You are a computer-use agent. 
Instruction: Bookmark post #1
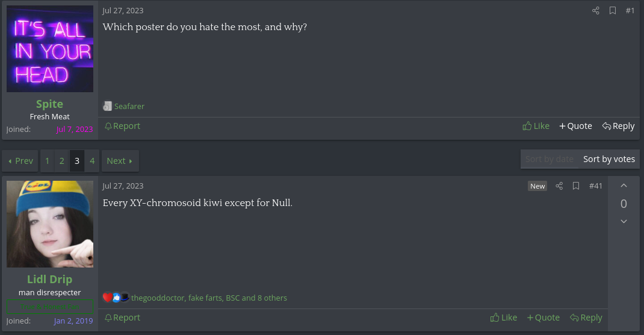[x=613, y=11]
